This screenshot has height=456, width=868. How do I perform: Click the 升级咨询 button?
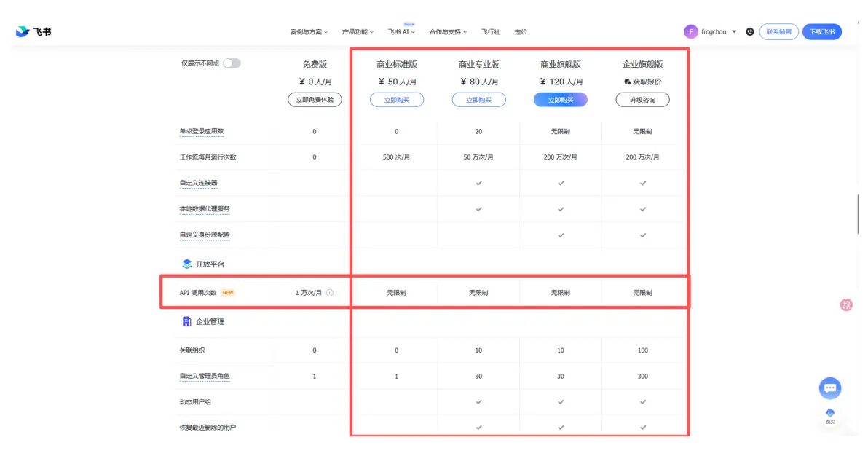coord(642,100)
